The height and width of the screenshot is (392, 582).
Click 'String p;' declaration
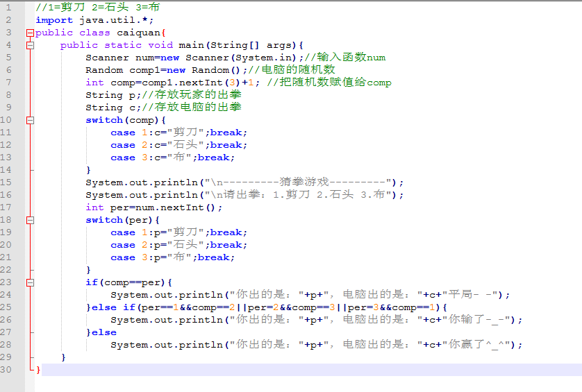[x=113, y=95]
